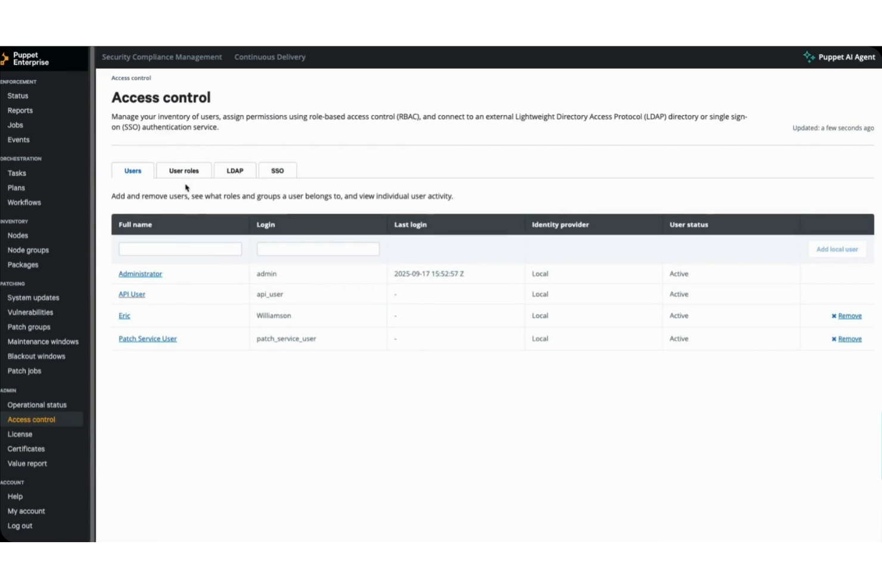Open the Administrator user details
The image size is (882, 588).
(x=140, y=273)
